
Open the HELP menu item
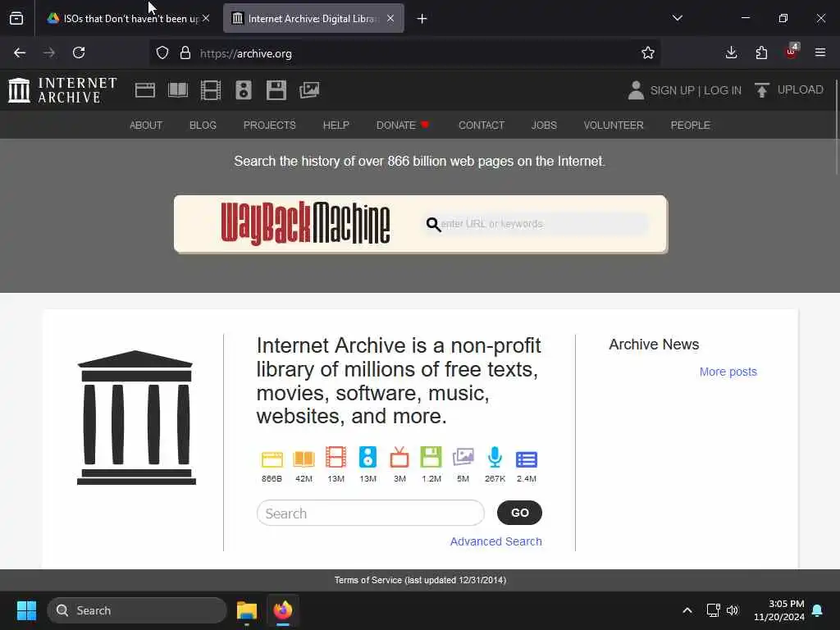[x=336, y=125]
